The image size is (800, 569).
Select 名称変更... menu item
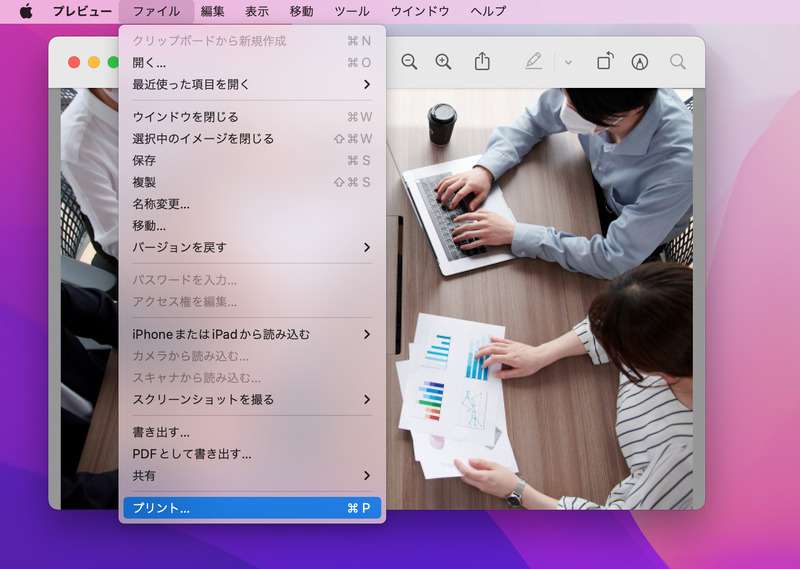(x=252, y=204)
